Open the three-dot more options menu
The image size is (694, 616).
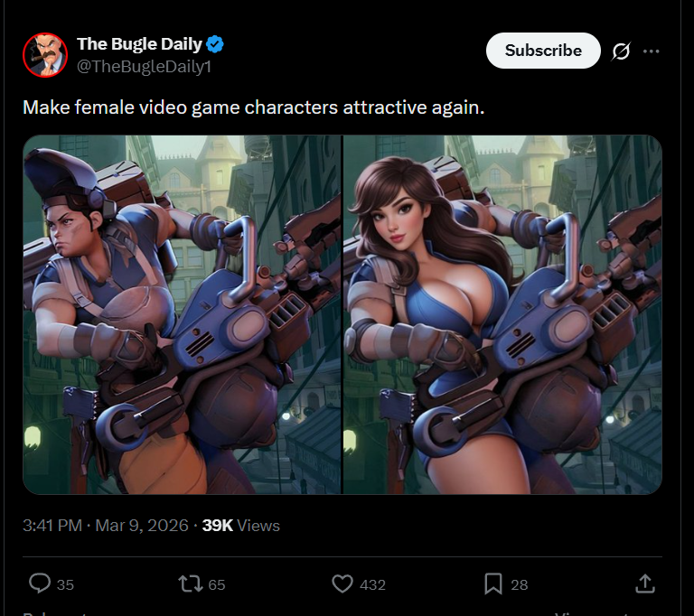(x=651, y=51)
